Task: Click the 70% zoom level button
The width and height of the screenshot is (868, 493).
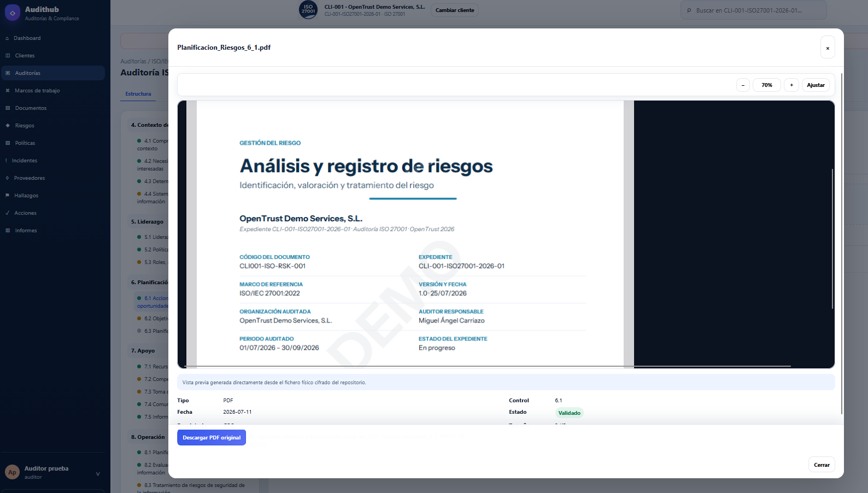Action: pos(767,85)
